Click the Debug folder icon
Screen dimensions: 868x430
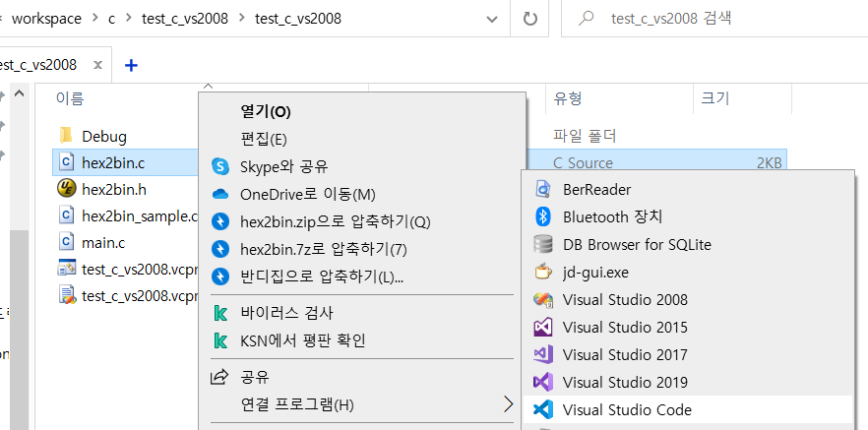tap(66, 136)
